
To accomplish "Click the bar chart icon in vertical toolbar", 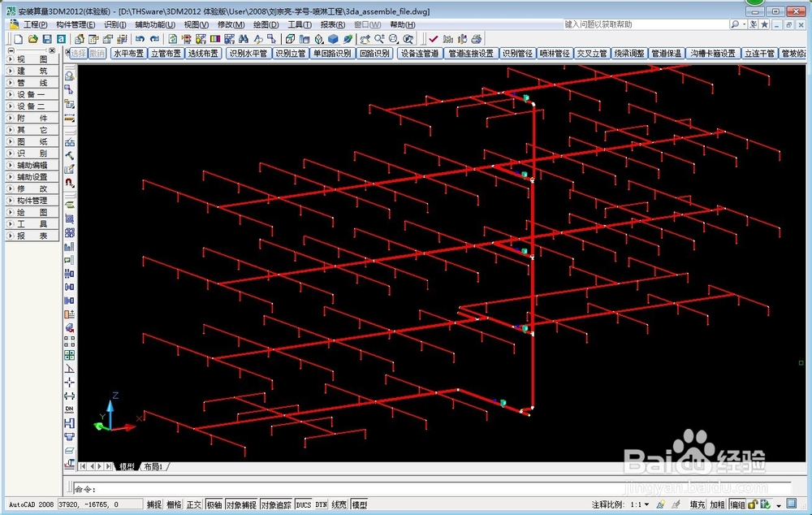I will pos(69,247).
